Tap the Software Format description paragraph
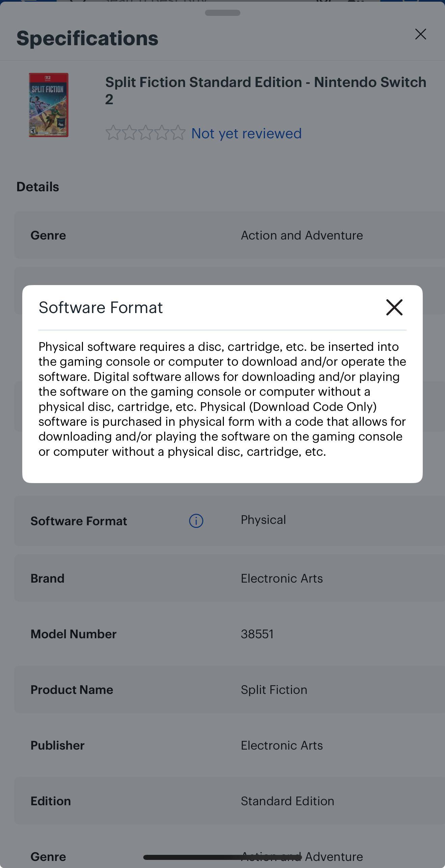This screenshot has width=445, height=868. tap(222, 399)
